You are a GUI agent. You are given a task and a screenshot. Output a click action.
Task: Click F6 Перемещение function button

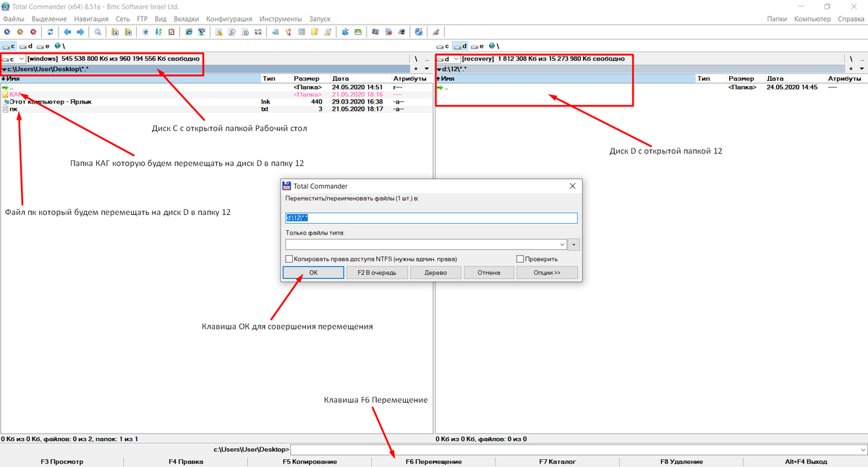coord(433,461)
